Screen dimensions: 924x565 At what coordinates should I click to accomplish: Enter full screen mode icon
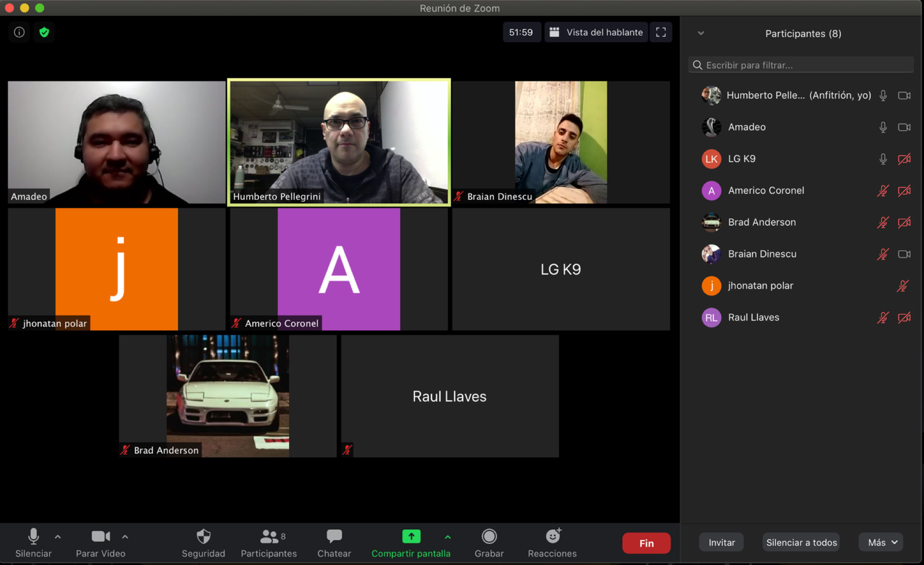point(661,32)
